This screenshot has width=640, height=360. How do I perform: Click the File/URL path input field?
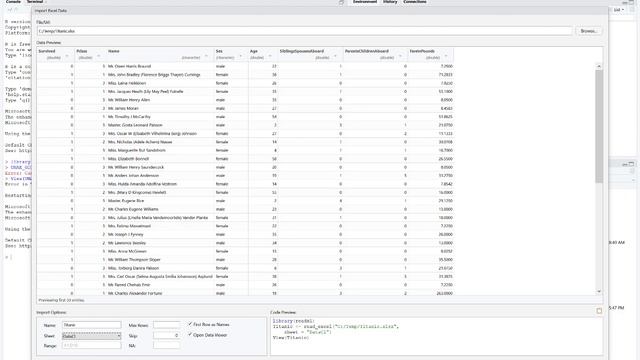click(x=304, y=31)
